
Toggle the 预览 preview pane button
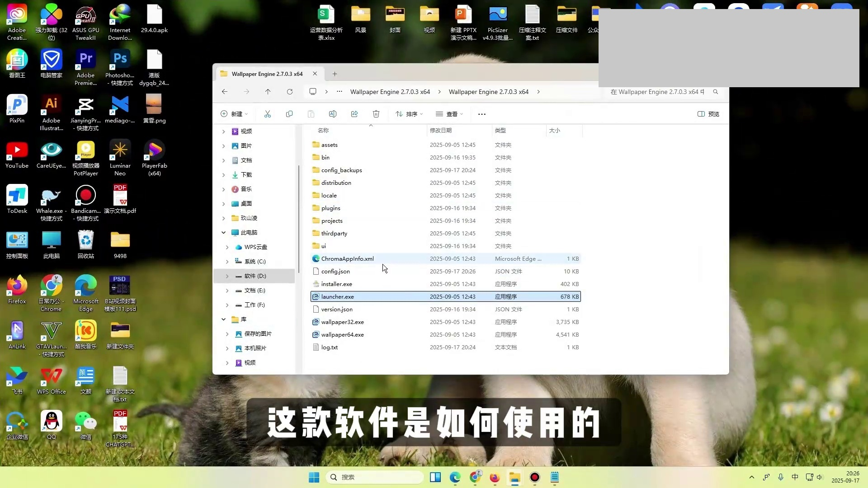point(708,114)
